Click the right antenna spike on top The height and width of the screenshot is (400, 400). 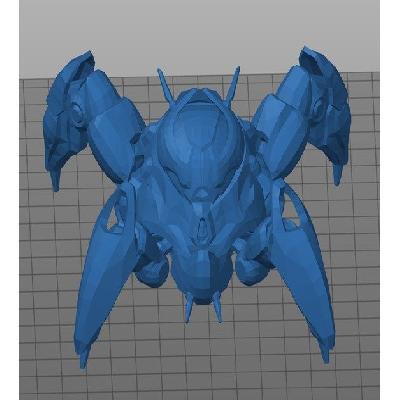point(233,83)
